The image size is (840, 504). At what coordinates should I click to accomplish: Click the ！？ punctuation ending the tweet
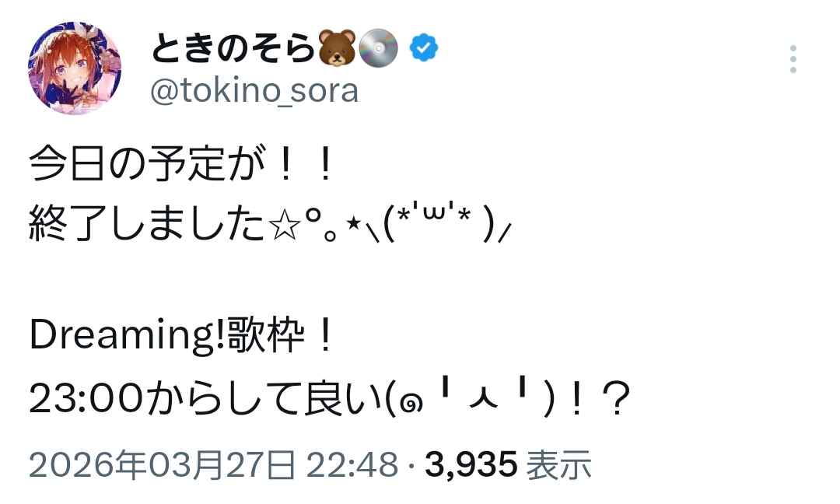599,400
